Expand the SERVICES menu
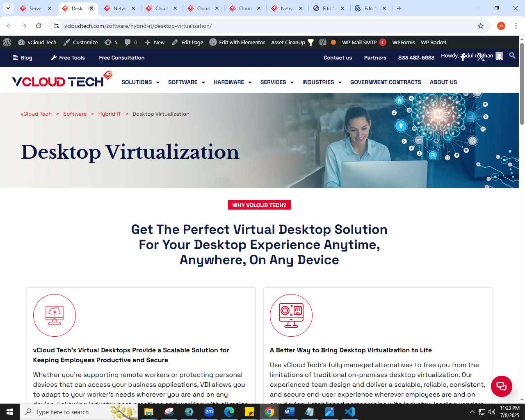The width and height of the screenshot is (525, 420). coord(277,82)
